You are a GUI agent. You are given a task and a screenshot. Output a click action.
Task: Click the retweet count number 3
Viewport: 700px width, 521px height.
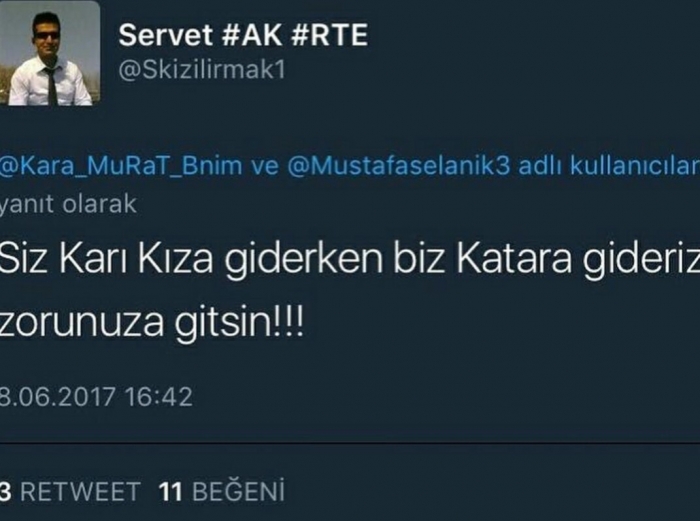click(x=5, y=492)
